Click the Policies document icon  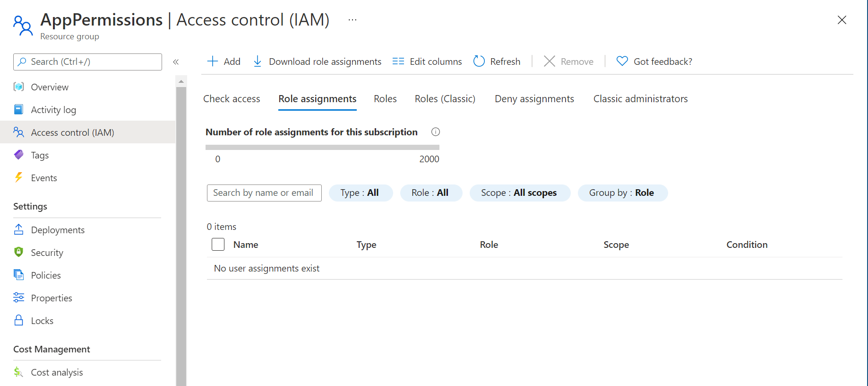[18, 274]
